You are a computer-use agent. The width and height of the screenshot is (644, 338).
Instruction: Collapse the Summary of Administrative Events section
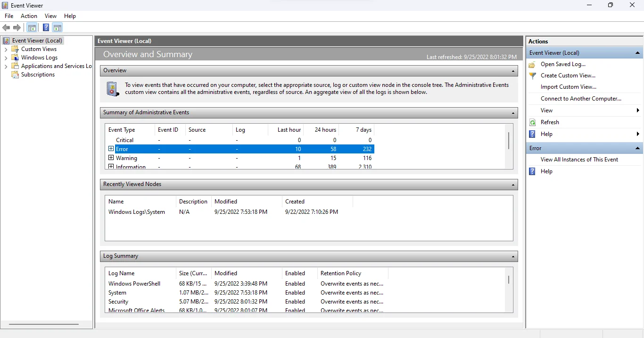(513, 113)
